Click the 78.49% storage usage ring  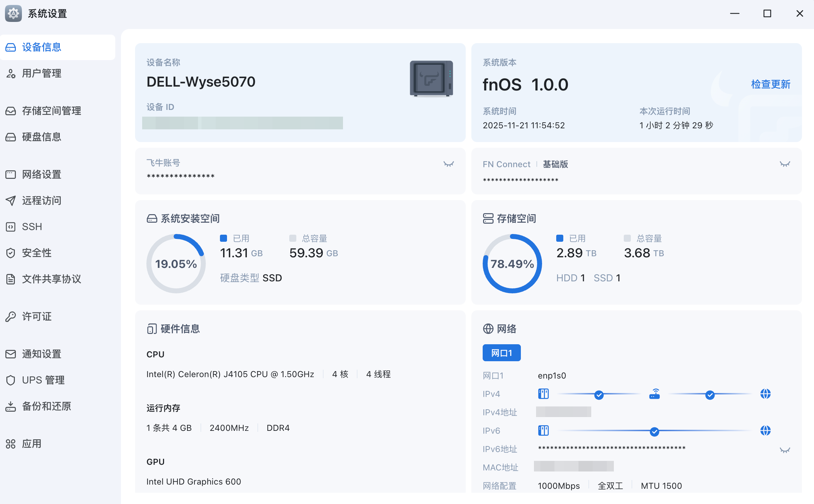pos(512,264)
